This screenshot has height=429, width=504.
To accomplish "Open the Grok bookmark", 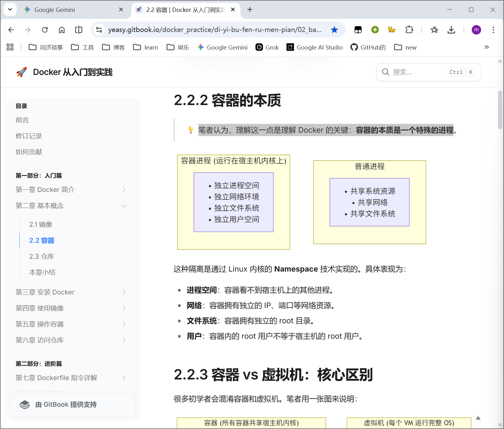I will pyautogui.click(x=267, y=47).
